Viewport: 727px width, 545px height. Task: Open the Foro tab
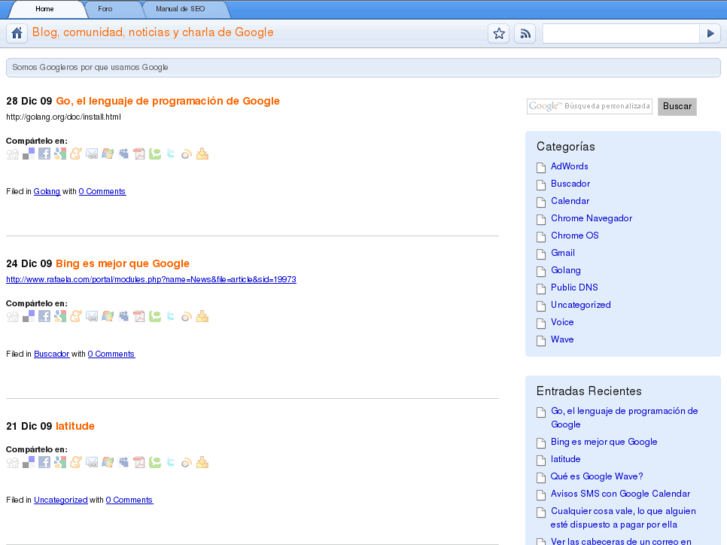click(x=105, y=9)
